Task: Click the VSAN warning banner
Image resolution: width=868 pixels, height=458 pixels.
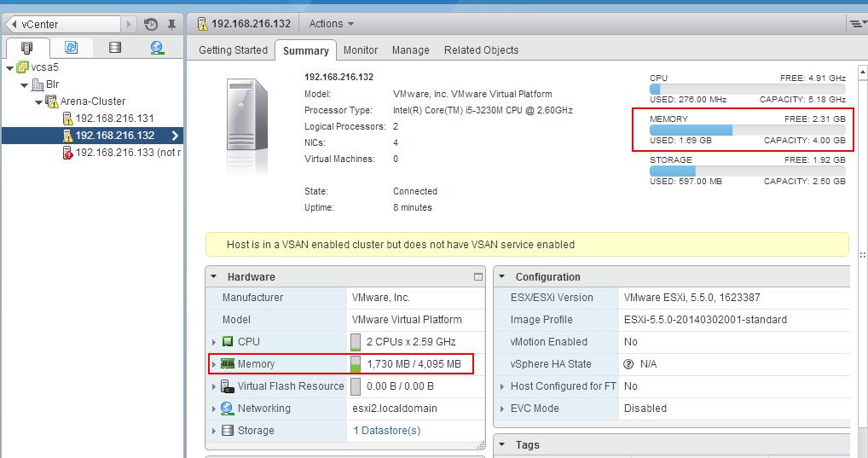Action: click(526, 244)
